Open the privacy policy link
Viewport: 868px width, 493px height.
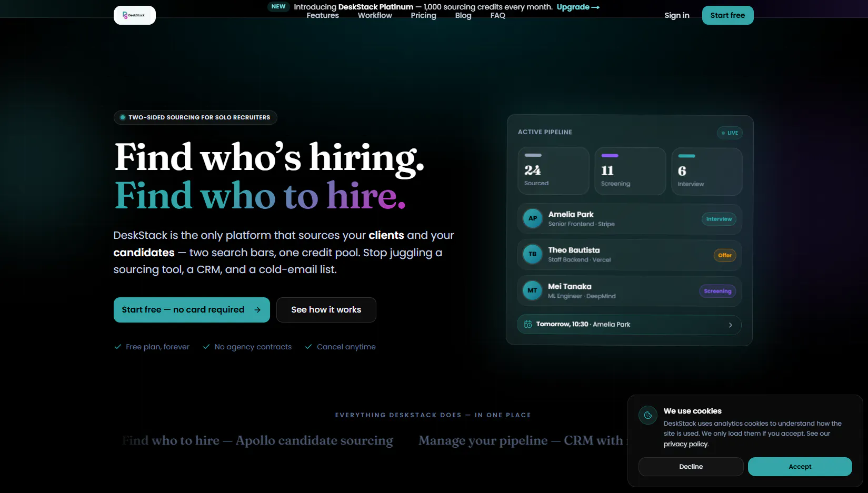click(x=685, y=444)
